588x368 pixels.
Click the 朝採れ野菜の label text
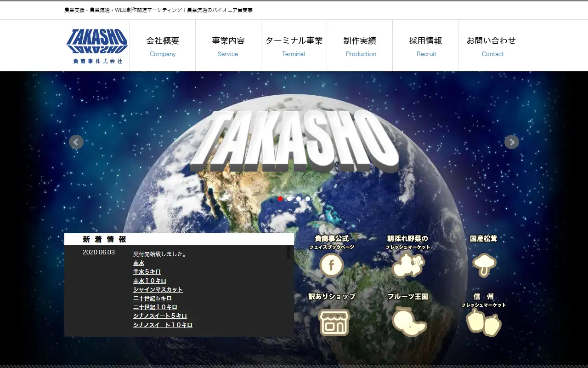pos(407,239)
